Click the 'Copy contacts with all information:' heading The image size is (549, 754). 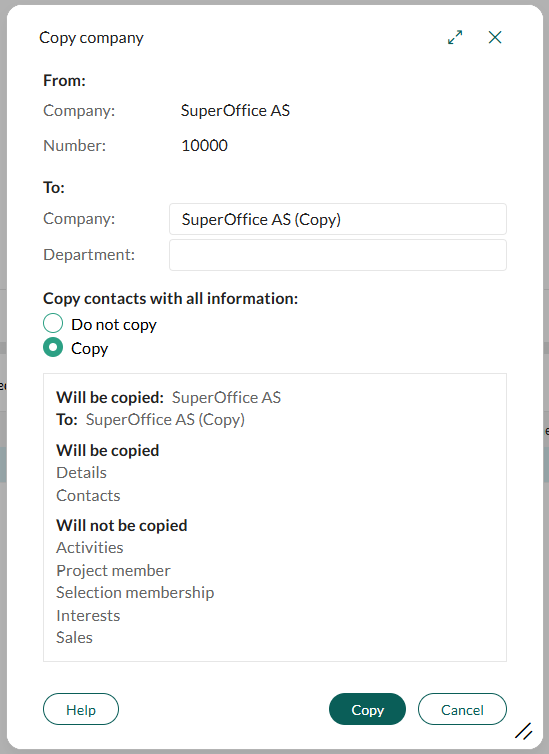171,299
